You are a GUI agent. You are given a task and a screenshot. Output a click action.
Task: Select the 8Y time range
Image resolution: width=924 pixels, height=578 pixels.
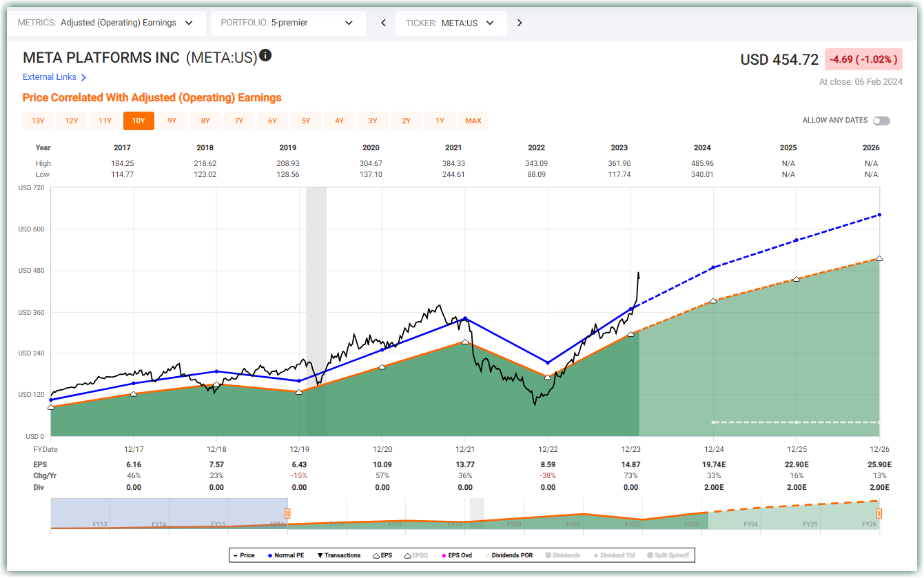coord(205,121)
